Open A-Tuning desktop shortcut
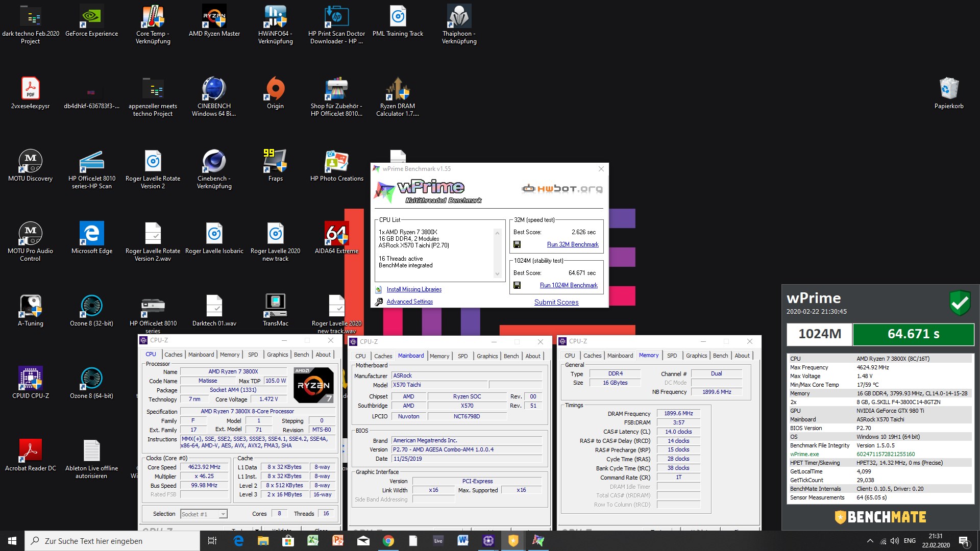 coord(31,311)
